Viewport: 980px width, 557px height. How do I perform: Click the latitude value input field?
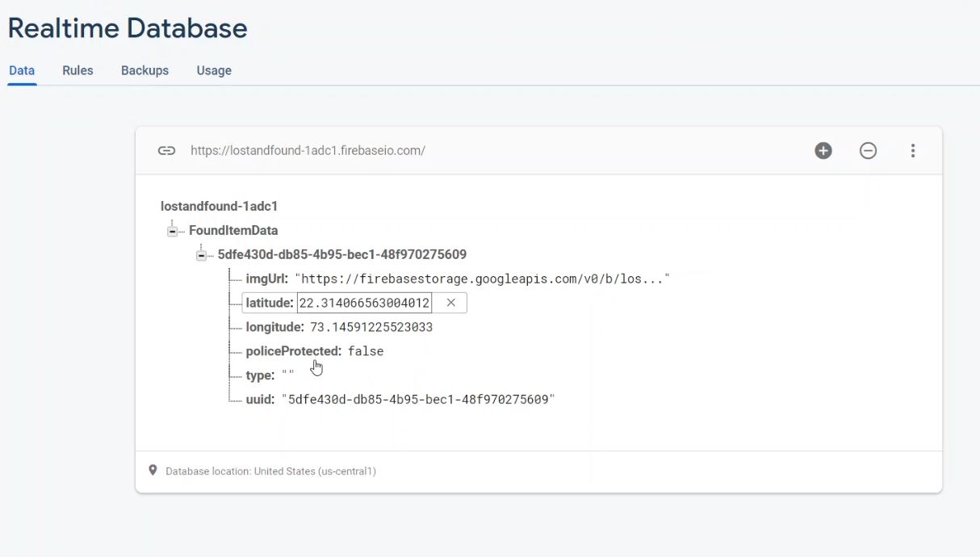pyautogui.click(x=364, y=303)
